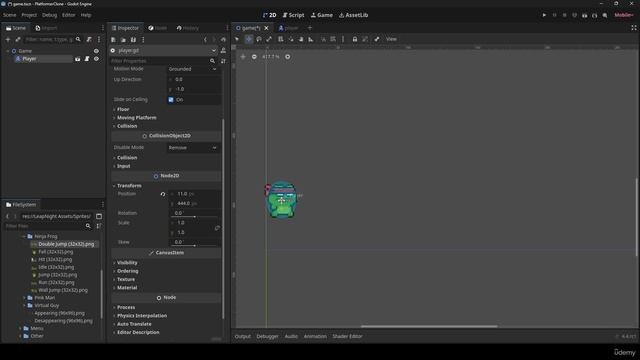
Task: Open Player's scene in editor icon
Action: tap(78, 59)
